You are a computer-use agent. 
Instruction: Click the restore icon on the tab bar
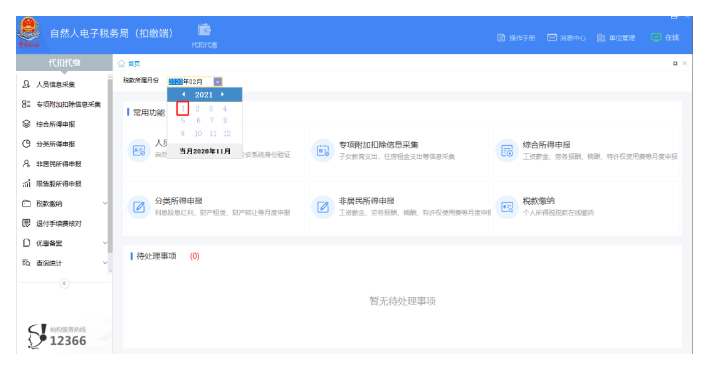tap(675, 64)
